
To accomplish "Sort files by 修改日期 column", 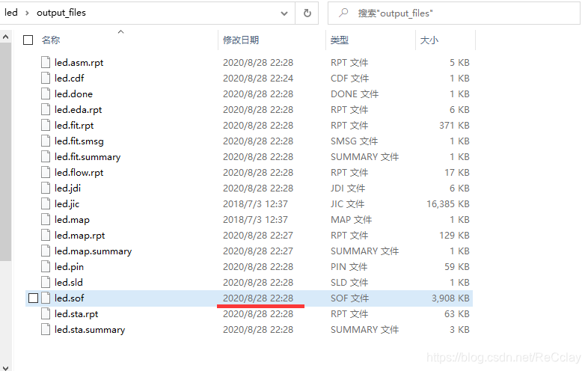I will tap(241, 40).
